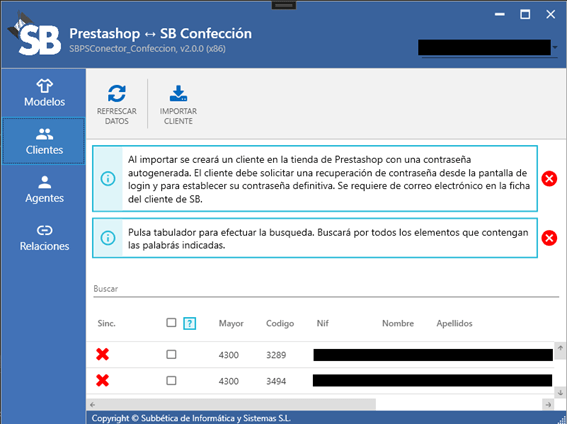Open Relaciones link icon section
Image resolution: width=567 pixels, height=424 pixels.
tap(44, 237)
